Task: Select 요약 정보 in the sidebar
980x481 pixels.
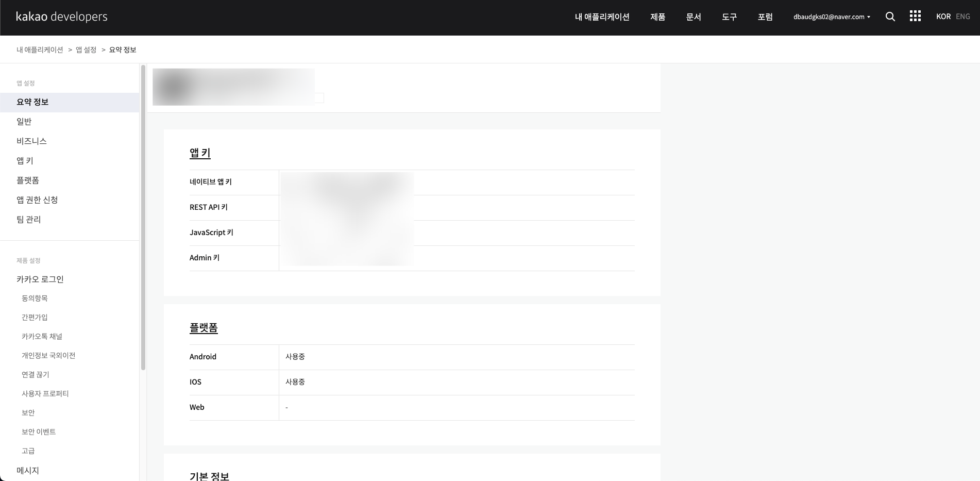Action: click(x=70, y=102)
